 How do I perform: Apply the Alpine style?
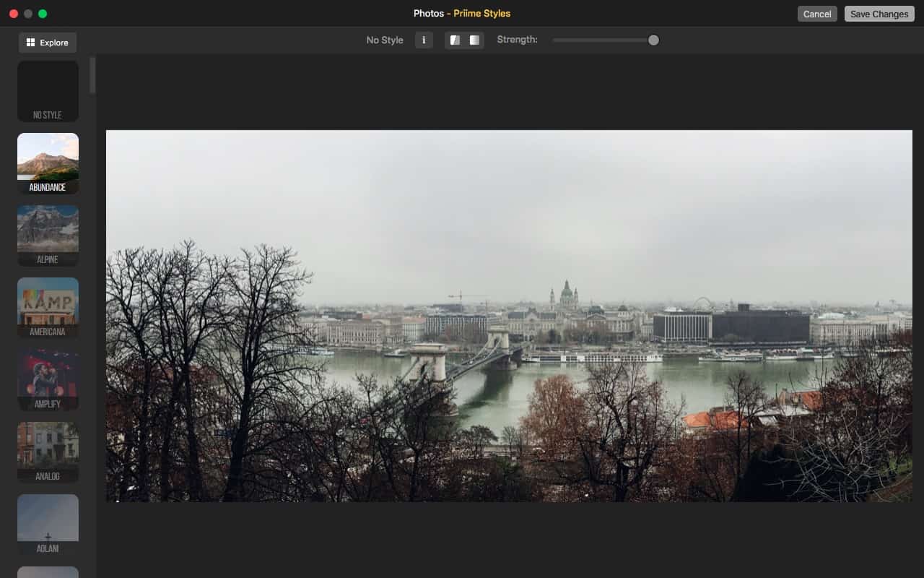tap(48, 236)
